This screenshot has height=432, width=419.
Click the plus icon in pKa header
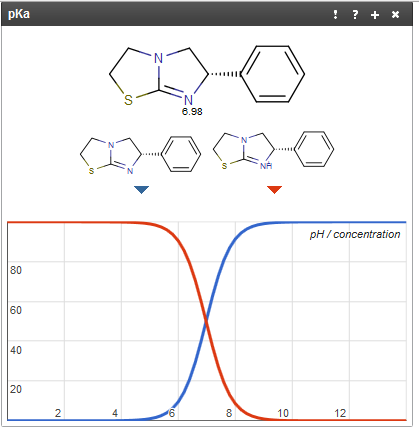pos(375,15)
